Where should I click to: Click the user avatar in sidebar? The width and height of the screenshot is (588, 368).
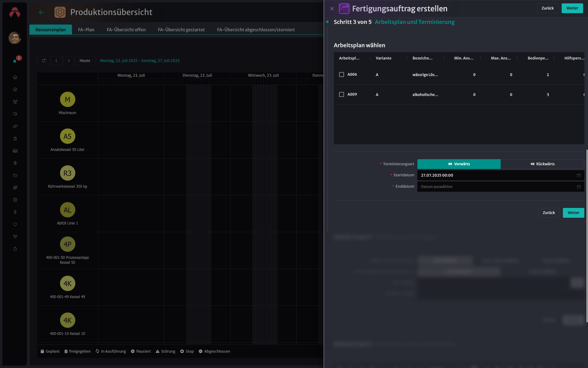click(x=15, y=38)
